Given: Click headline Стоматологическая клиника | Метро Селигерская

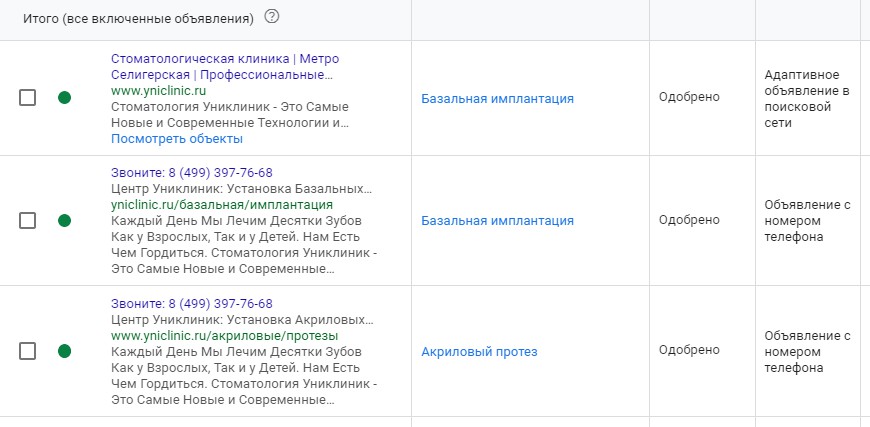Looking at the screenshot, I should (225, 67).
